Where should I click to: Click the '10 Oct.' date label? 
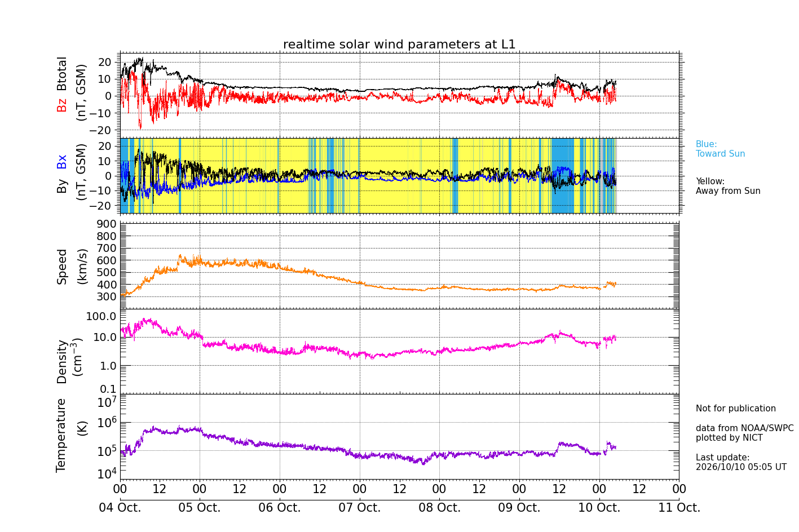pyautogui.click(x=599, y=508)
